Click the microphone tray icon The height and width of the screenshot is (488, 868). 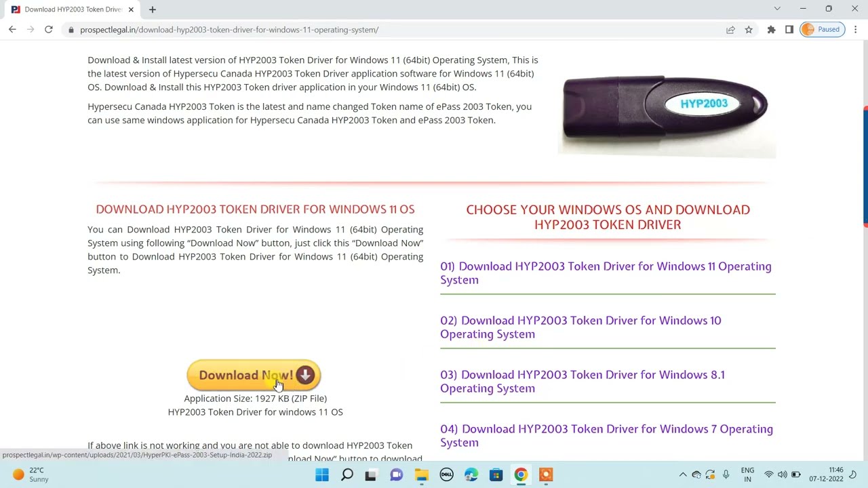coord(726,474)
